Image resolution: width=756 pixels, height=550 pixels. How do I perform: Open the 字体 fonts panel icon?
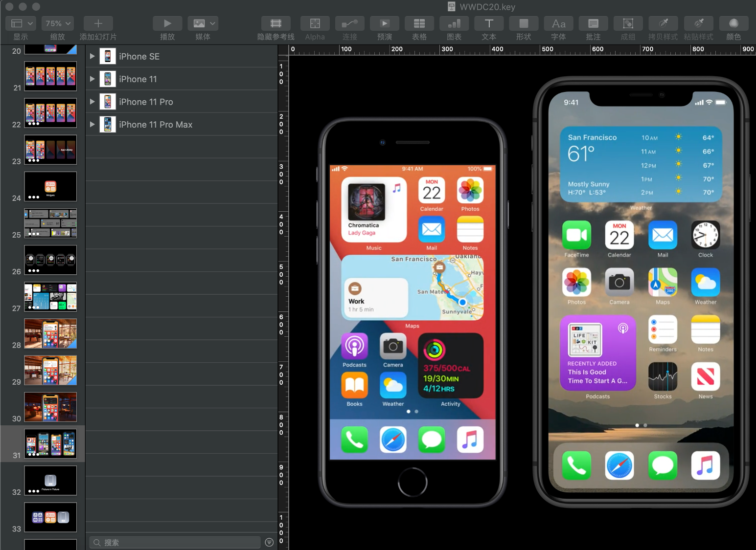point(558,23)
